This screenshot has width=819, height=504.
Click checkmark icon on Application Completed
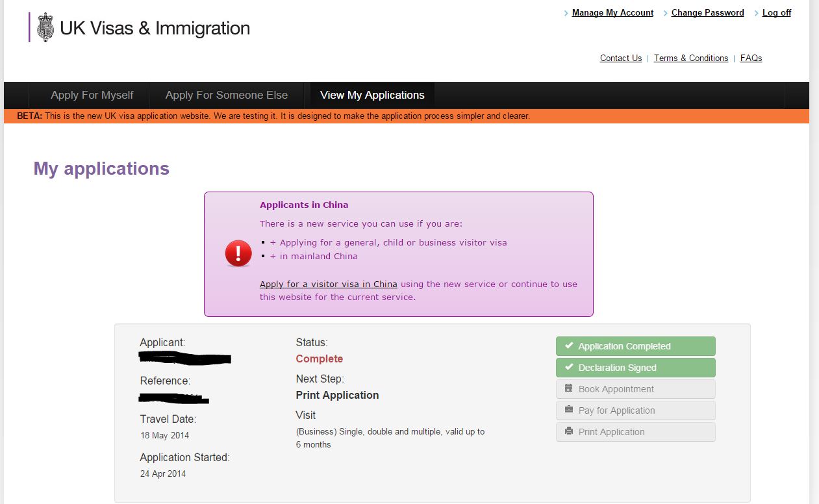[569, 346]
